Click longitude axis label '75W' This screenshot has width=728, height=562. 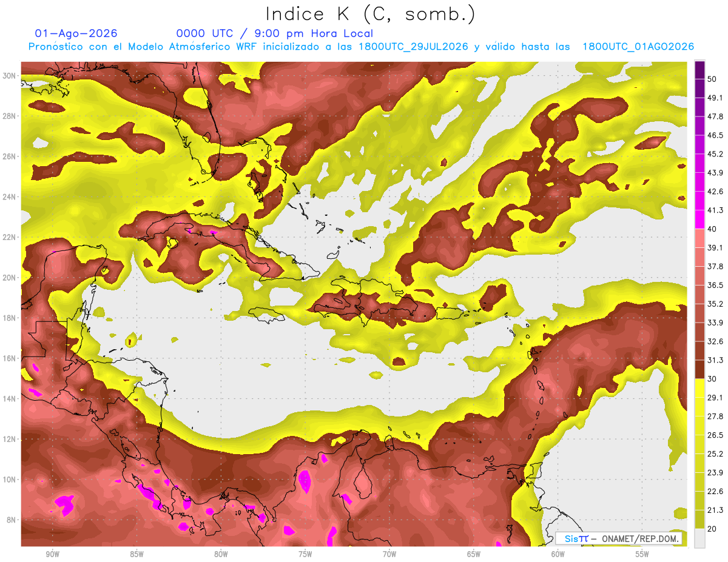coord(305,554)
